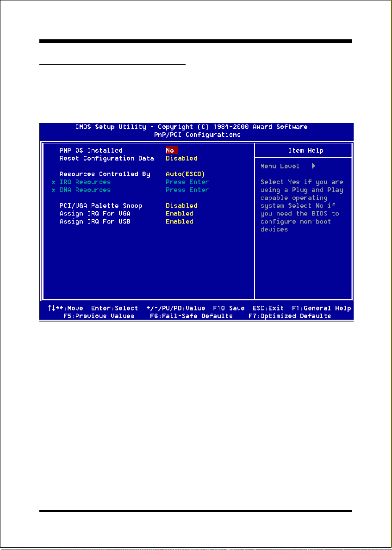This screenshot has height=550, width=392.
Task: Click the 'configure non-boot' help line
Action: coord(296,222)
